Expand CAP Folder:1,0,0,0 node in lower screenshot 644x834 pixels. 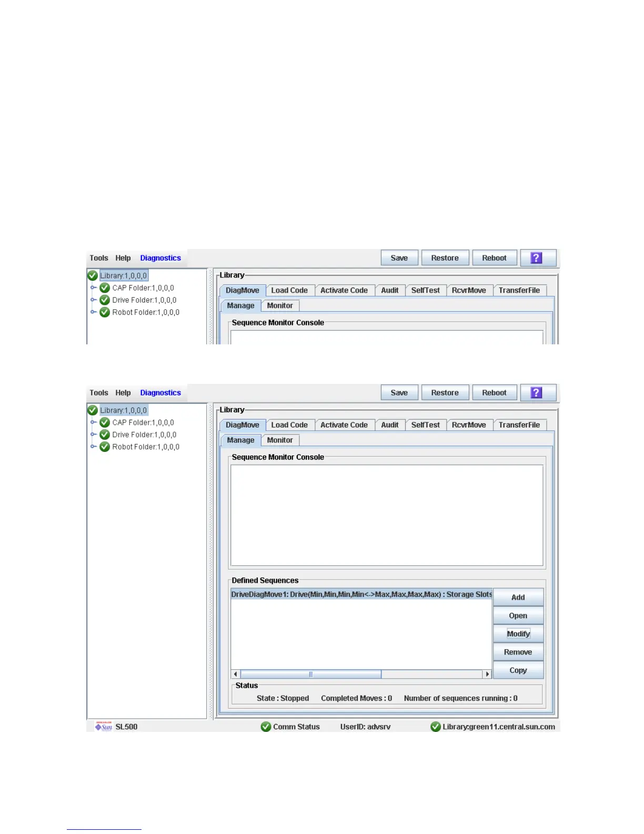tap(93, 422)
